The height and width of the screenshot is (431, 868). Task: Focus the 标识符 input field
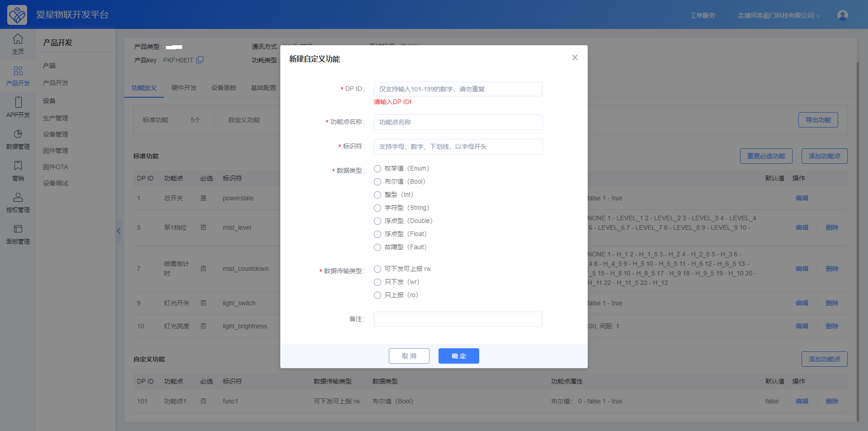pyautogui.click(x=458, y=147)
